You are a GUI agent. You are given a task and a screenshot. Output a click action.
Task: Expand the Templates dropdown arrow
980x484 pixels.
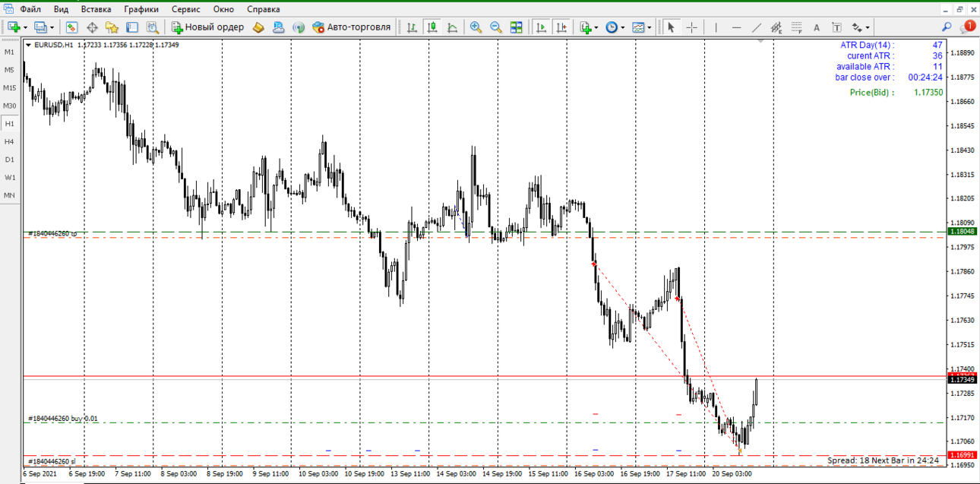(650, 28)
